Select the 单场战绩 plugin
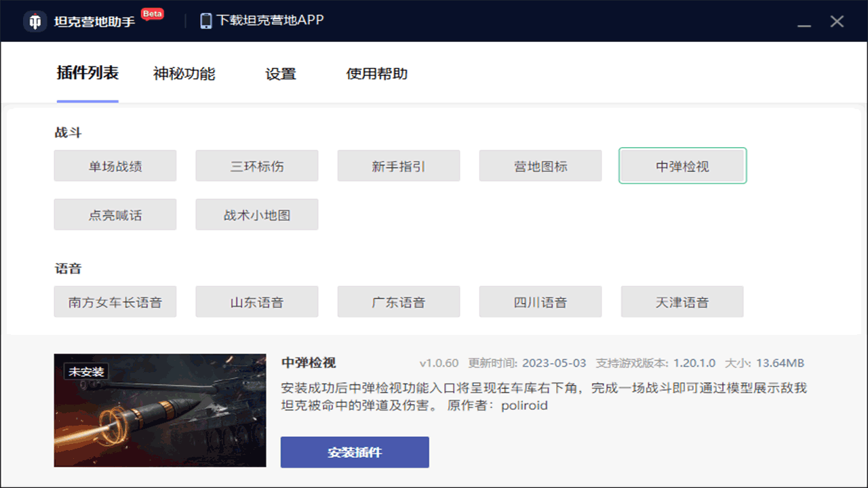868x488 pixels. click(x=115, y=166)
